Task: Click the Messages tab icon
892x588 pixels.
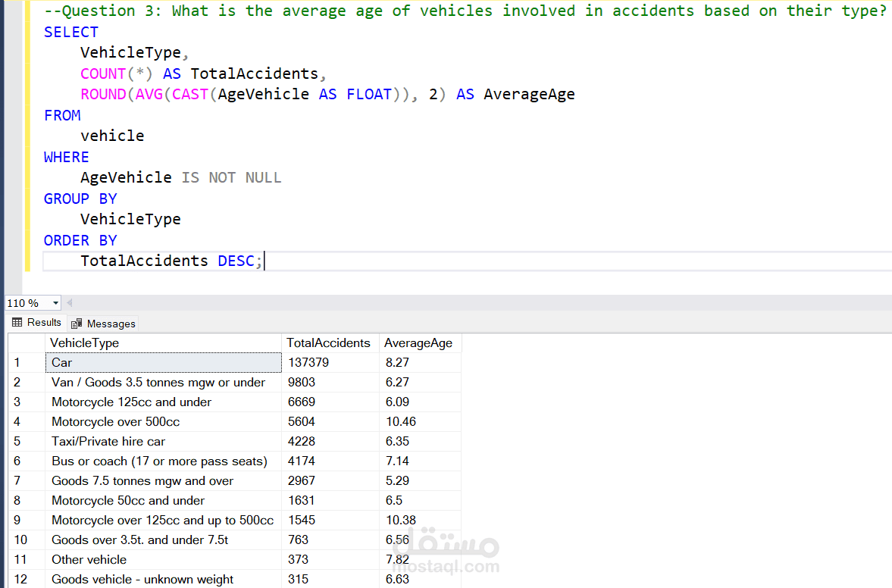Action: [x=77, y=324]
